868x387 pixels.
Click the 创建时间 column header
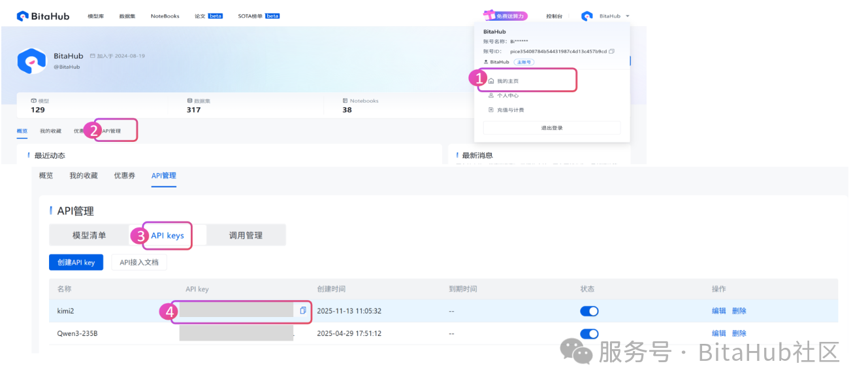(331, 289)
